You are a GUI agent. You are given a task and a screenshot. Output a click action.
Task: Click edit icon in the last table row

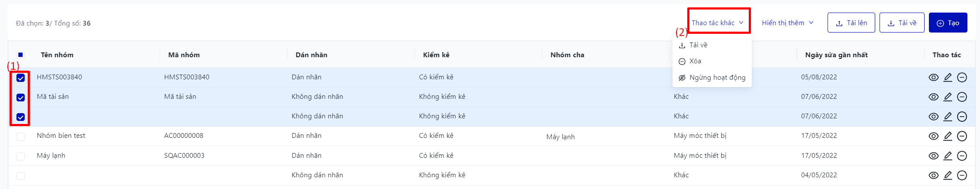tap(948, 176)
